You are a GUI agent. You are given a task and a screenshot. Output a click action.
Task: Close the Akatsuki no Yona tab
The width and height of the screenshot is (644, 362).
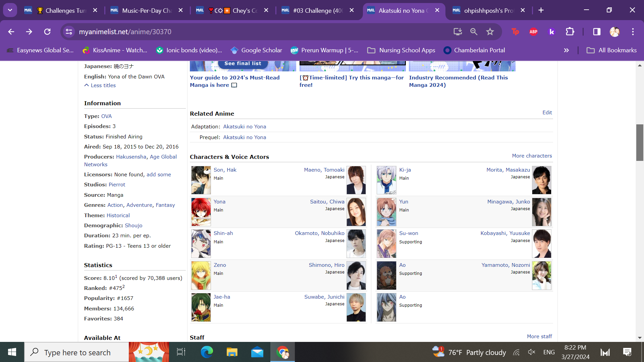coord(437,10)
